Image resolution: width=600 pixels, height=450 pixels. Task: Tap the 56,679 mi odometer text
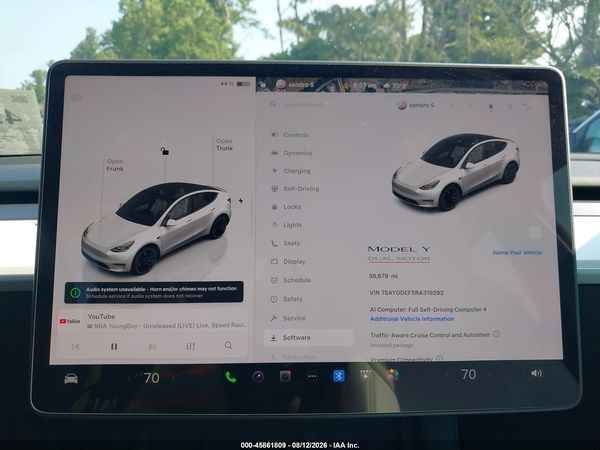[383, 276]
